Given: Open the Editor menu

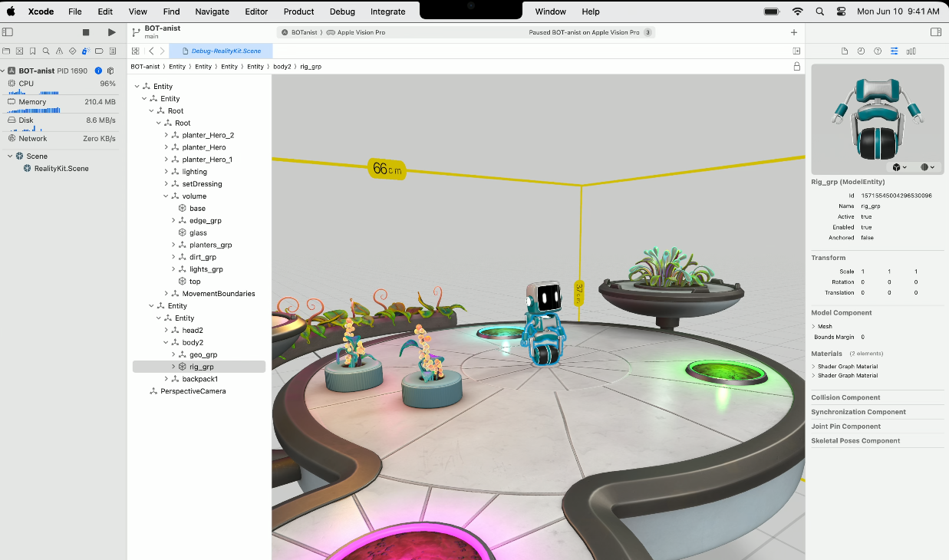Looking at the screenshot, I should point(256,12).
